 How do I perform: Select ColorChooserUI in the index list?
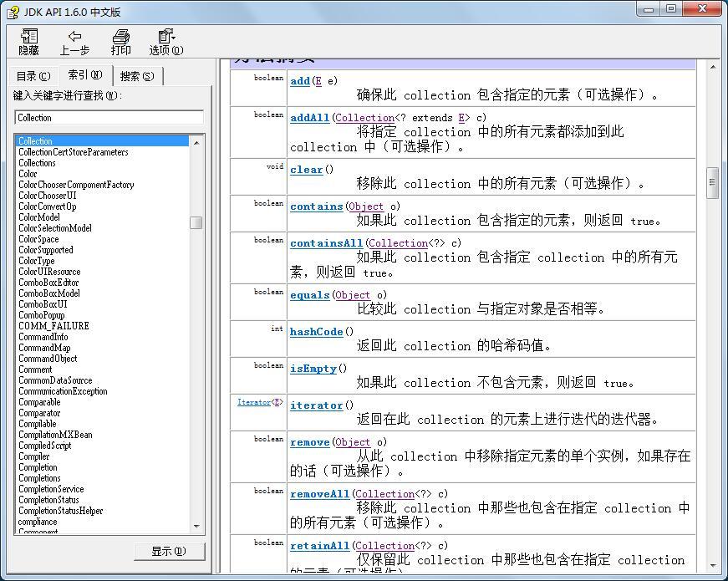[x=48, y=196]
